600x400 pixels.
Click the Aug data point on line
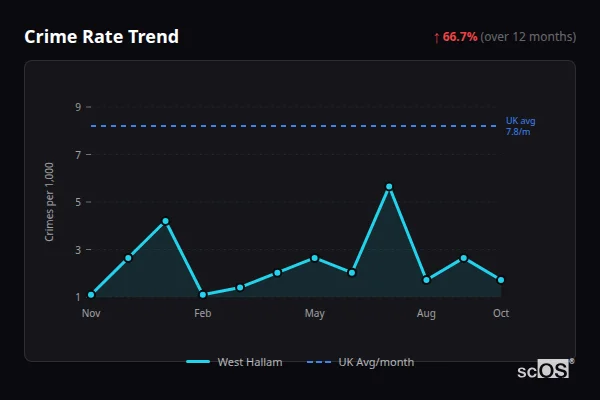[426, 280]
